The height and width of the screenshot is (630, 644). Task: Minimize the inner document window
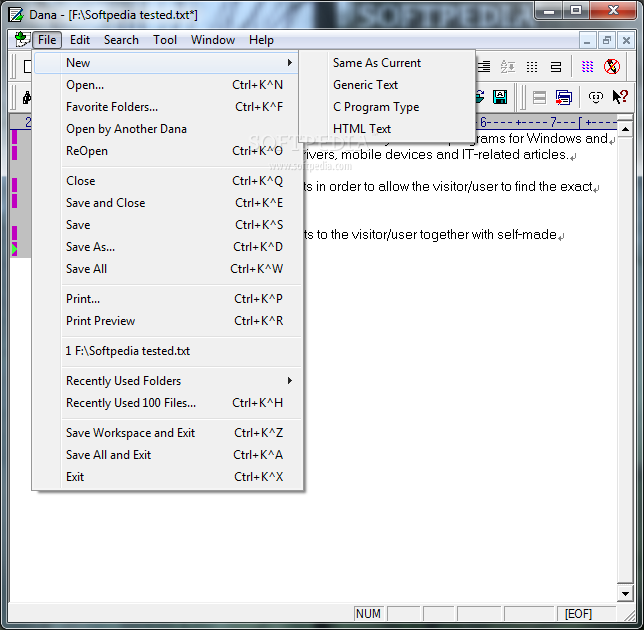[587, 40]
